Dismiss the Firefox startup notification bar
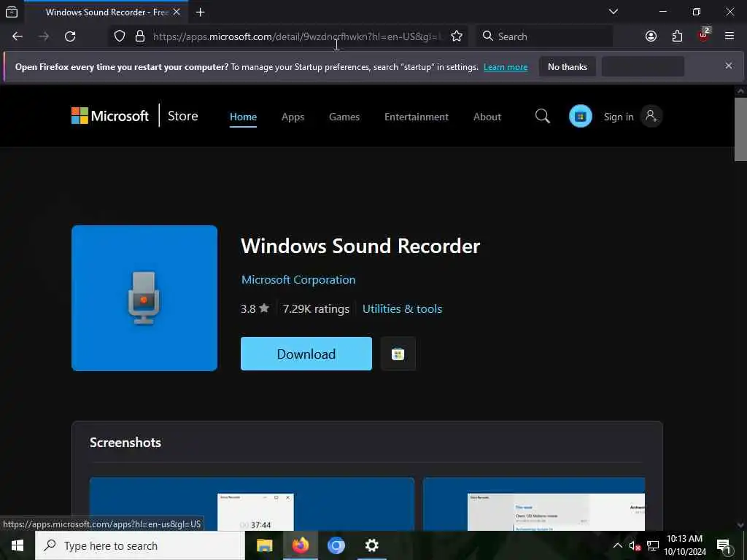Image resolution: width=747 pixels, height=560 pixels. [729, 66]
